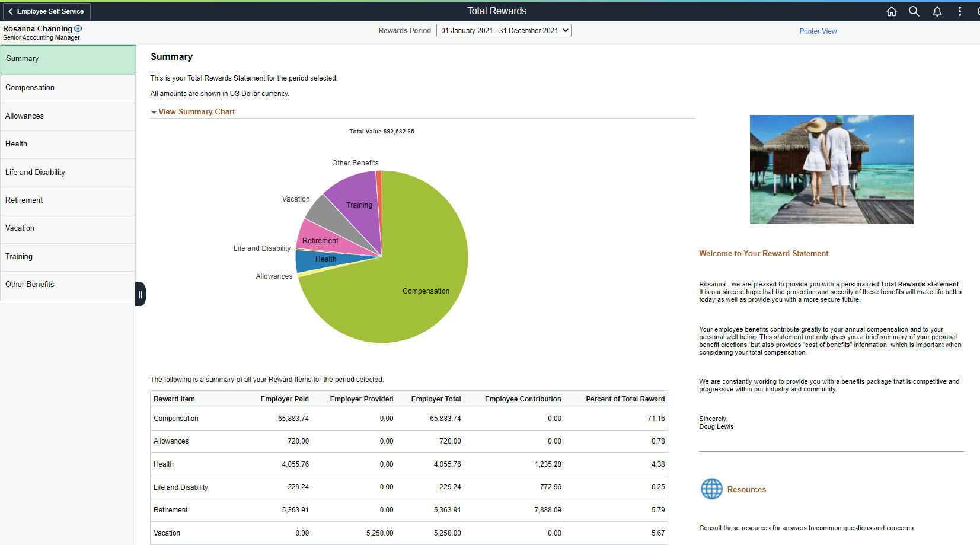Viewport: 980px width, 545px height.
Task: Click the green Compensation pie slice
Action: coord(415,297)
